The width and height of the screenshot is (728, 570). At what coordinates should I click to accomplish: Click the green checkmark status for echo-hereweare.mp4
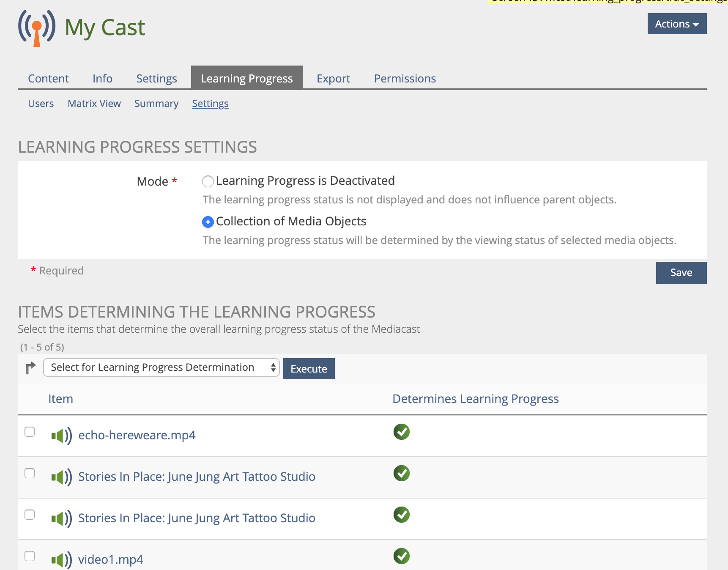coord(401,432)
